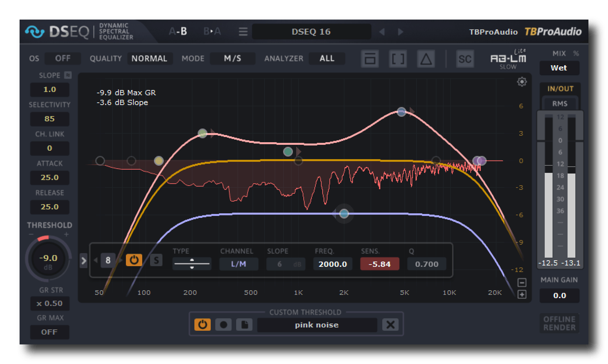Expand the band panel chevron
Screen dimensions: 608x364
pyautogui.click(x=84, y=261)
